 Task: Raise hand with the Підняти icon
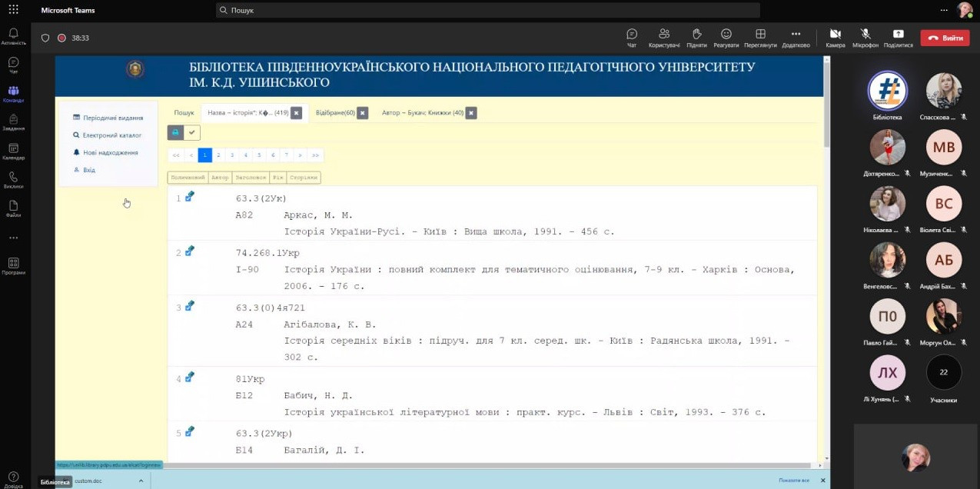(x=696, y=37)
